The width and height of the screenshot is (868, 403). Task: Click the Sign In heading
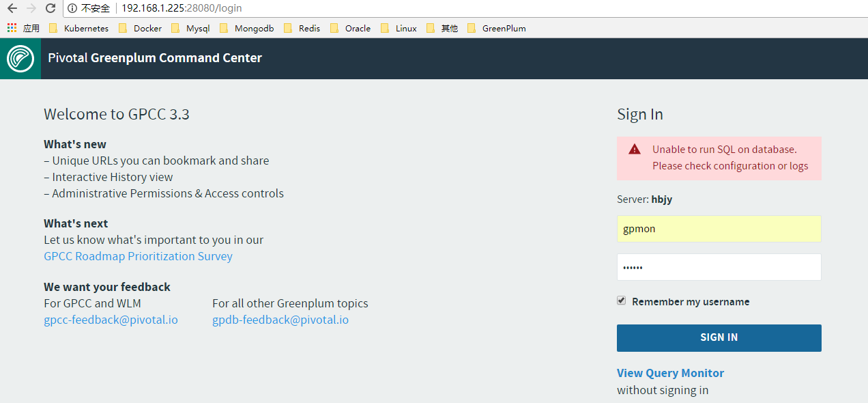click(x=640, y=114)
